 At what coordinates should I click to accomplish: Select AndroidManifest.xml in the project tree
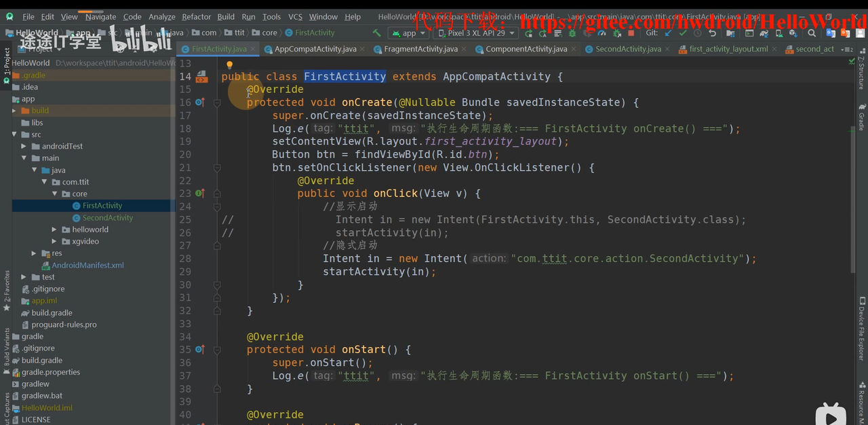[87, 265]
